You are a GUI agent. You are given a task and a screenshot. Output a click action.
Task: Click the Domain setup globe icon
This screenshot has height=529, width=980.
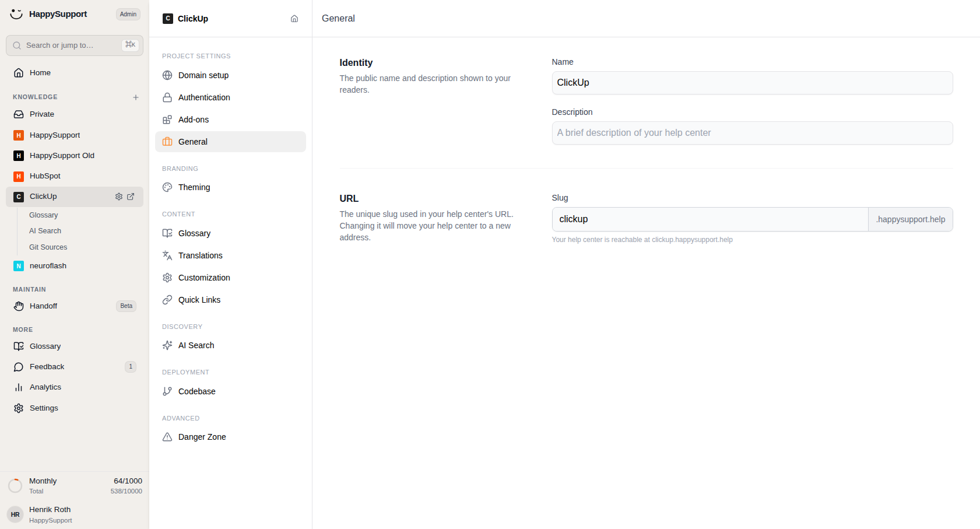coord(167,75)
